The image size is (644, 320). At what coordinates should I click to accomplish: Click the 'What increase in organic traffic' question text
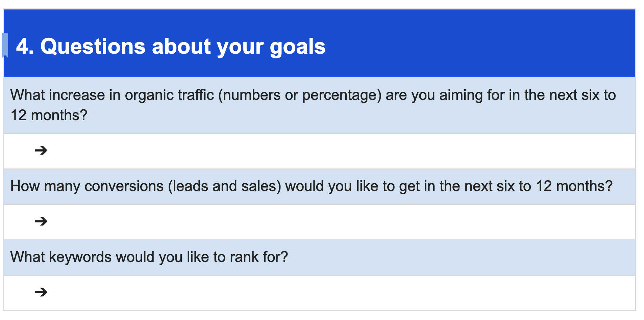[x=313, y=105]
